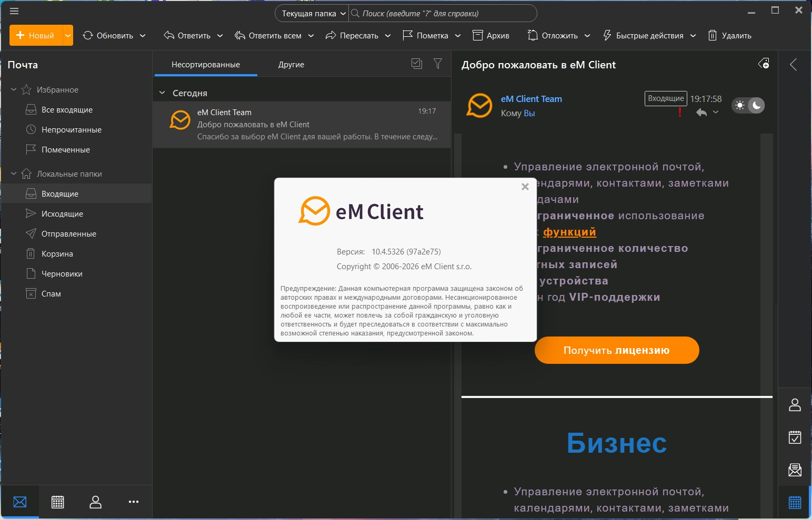Switch to the Другие tab
This screenshot has height=520, width=812.
[x=291, y=64]
